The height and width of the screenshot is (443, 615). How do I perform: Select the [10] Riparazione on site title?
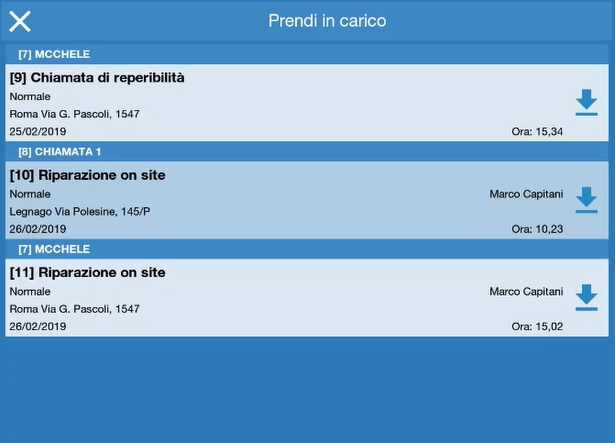[87, 175]
